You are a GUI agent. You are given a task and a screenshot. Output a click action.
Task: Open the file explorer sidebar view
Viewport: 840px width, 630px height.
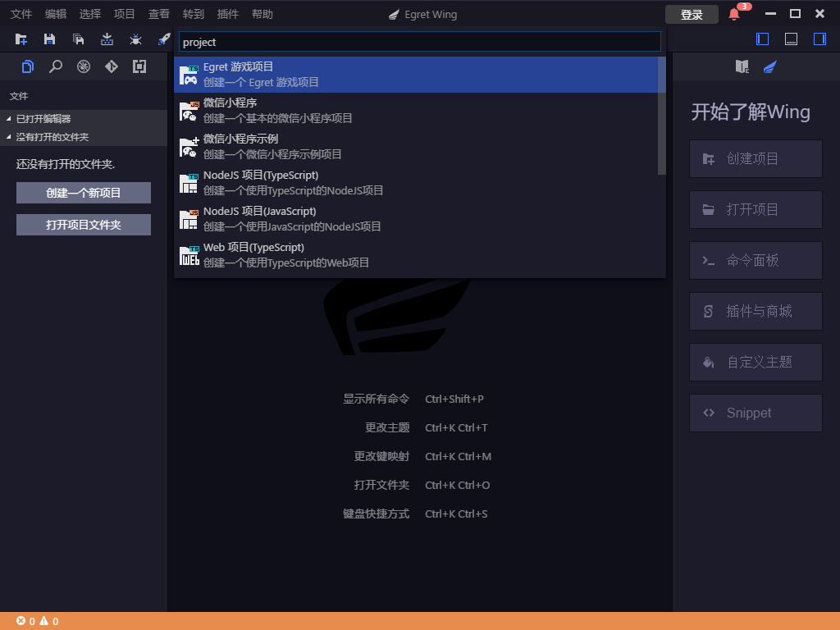tap(28, 66)
